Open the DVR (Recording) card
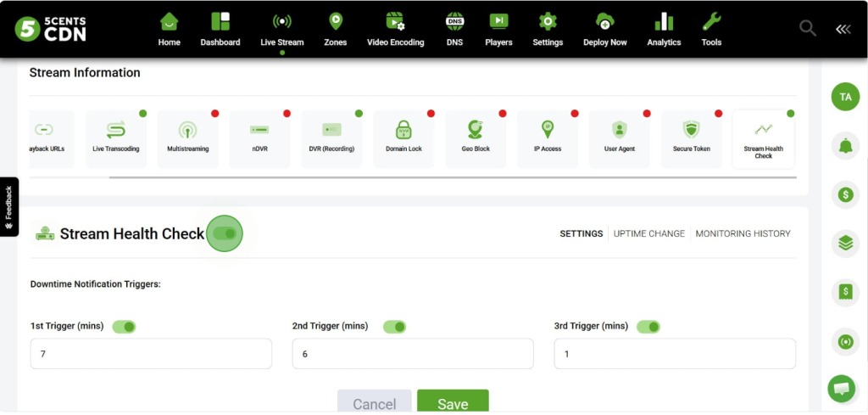 click(331, 138)
